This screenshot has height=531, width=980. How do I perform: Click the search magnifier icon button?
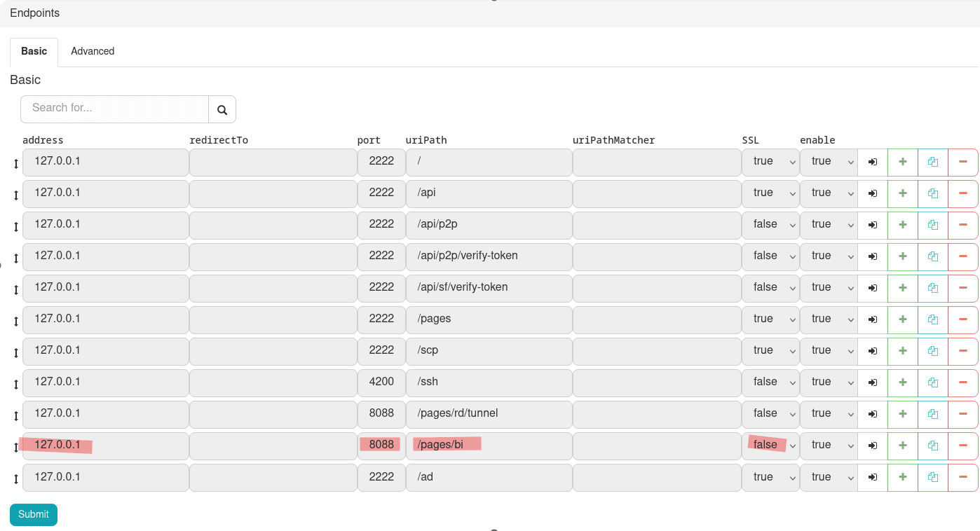(222, 109)
